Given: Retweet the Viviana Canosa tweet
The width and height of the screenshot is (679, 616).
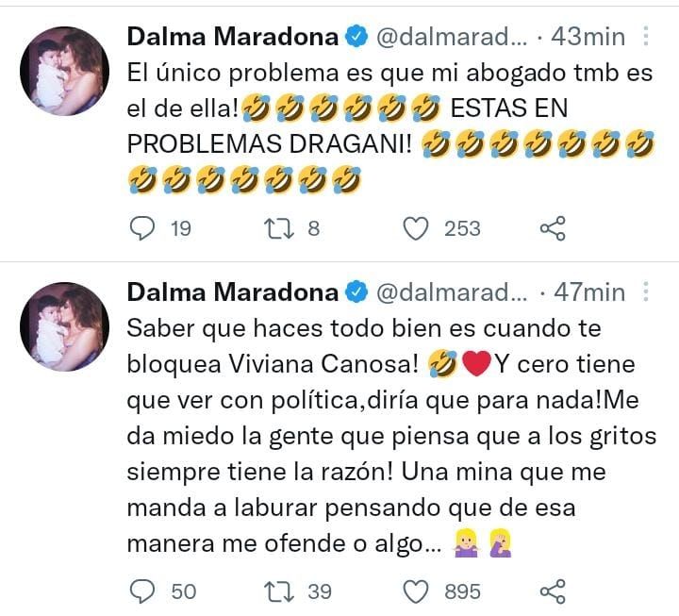Looking at the screenshot, I should tap(281, 591).
